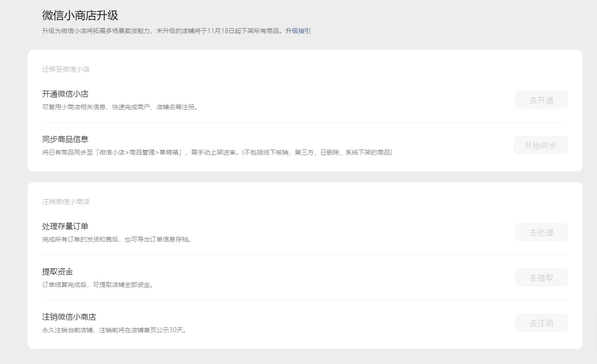
Task: Click description 永久注销当前店铺
Action: coord(114,330)
